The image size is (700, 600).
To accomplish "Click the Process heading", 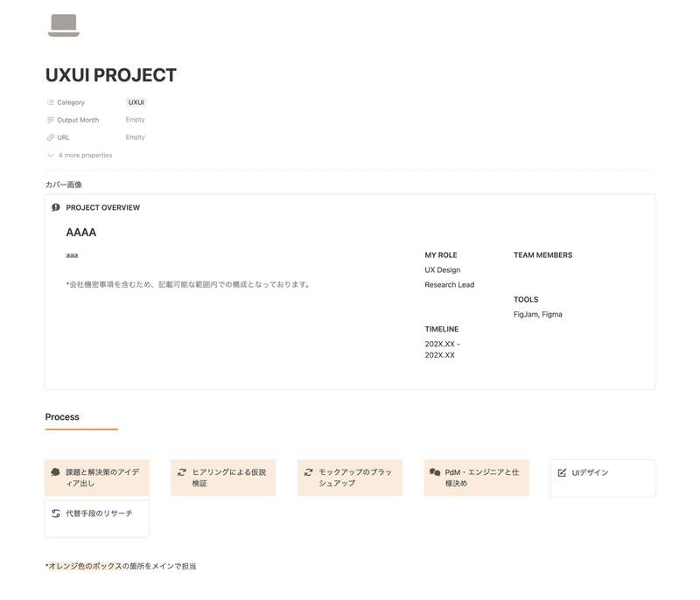I will (62, 416).
